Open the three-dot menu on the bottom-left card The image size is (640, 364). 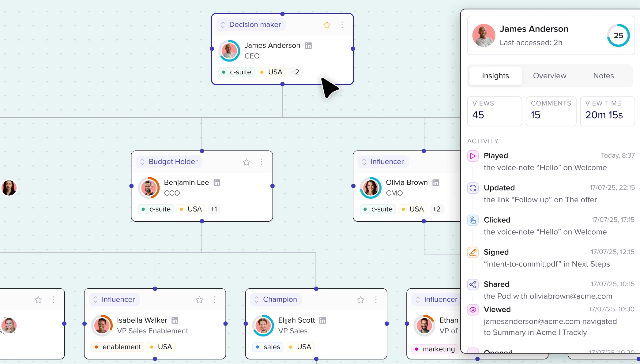[x=53, y=300]
